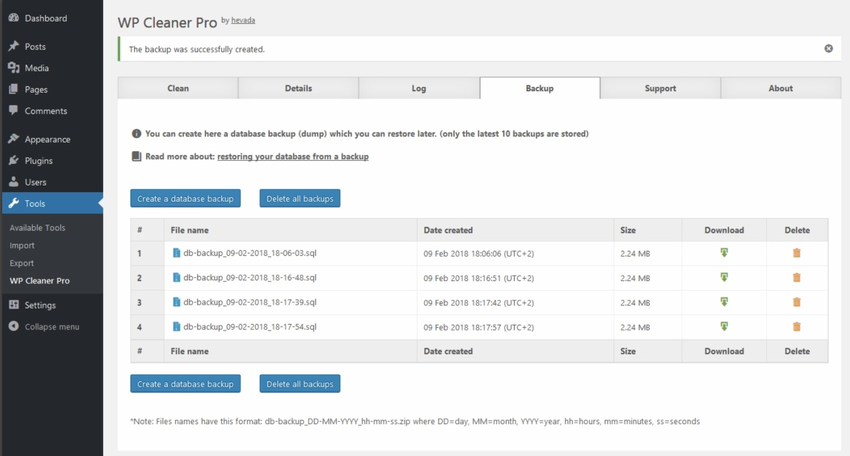850x456 pixels.
Task: Open Available Tools submenu item
Action: point(37,228)
